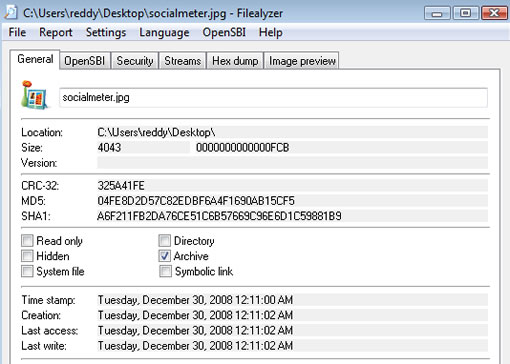Close the Filealyzer window
This screenshot has width=510, height=364.
pyautogui.click(x=494, y=13)
